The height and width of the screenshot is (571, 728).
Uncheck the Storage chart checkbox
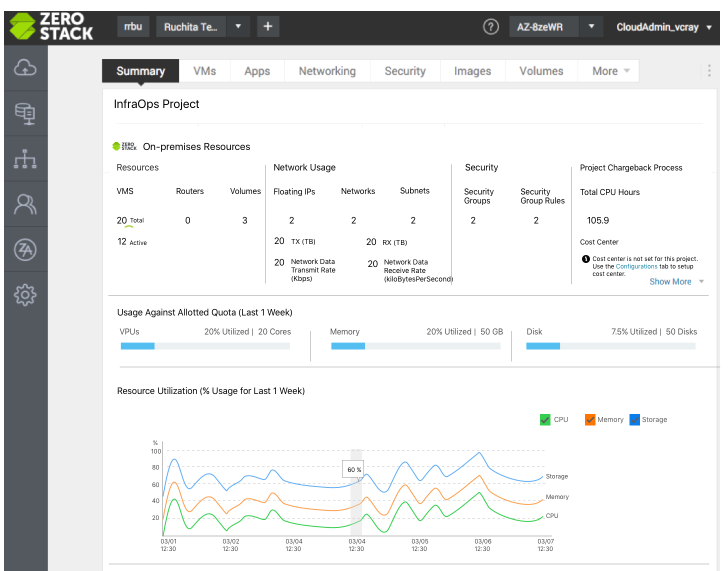pos(634,419)
